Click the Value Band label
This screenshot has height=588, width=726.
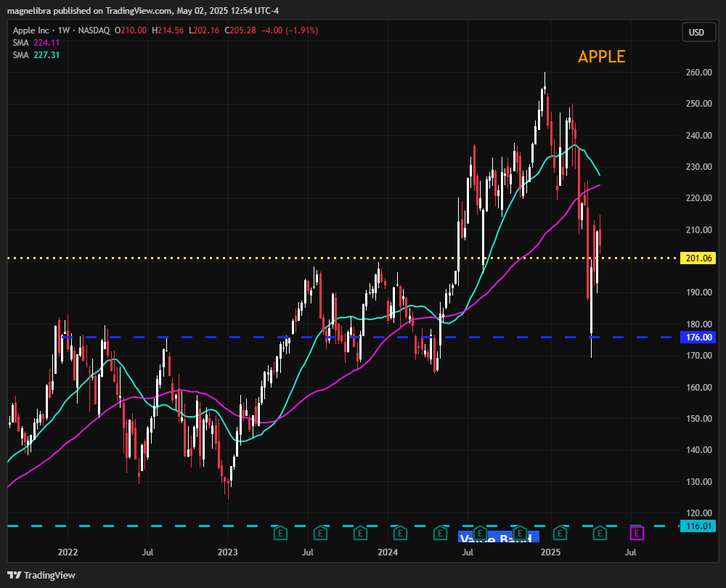pyautogui.click(x=499, y=537)
